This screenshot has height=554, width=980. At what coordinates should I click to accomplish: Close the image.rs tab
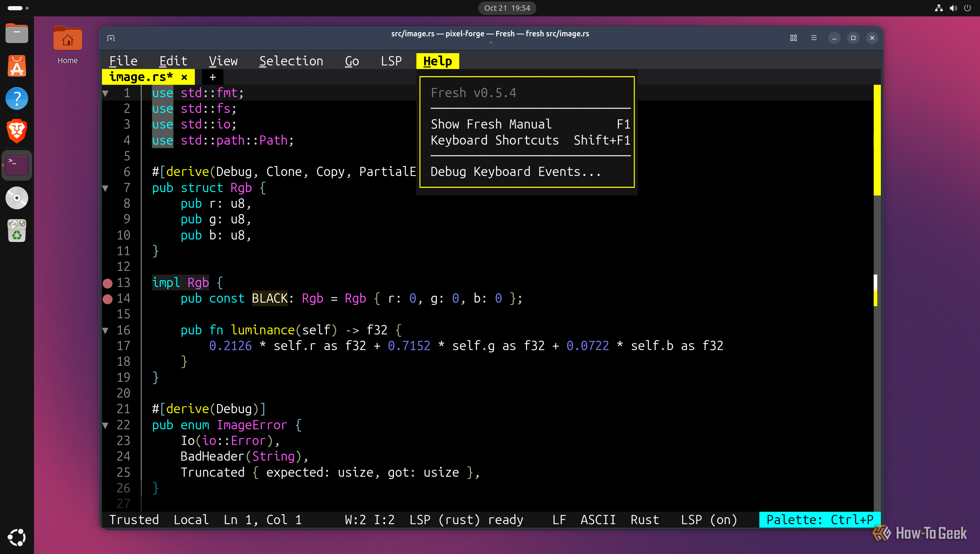[184, 77]
